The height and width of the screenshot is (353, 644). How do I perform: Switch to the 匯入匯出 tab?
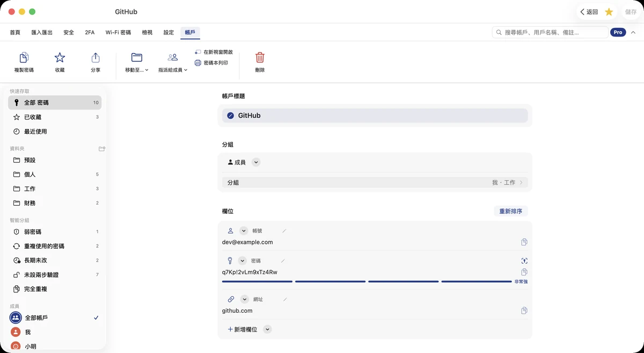[42, 32]
